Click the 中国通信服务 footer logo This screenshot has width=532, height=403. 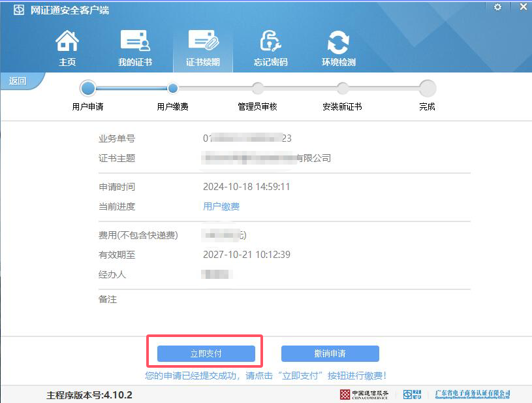pyautogui.click(x=364, y=395)
